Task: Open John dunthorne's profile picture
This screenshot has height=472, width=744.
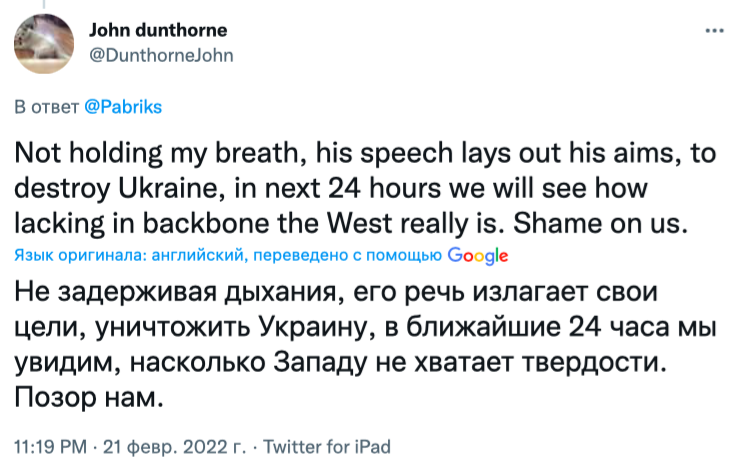Action: [44, 43]
